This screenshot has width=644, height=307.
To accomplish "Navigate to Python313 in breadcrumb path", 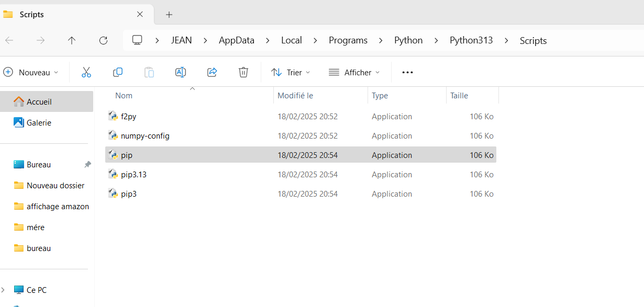I will coord(471,40).
